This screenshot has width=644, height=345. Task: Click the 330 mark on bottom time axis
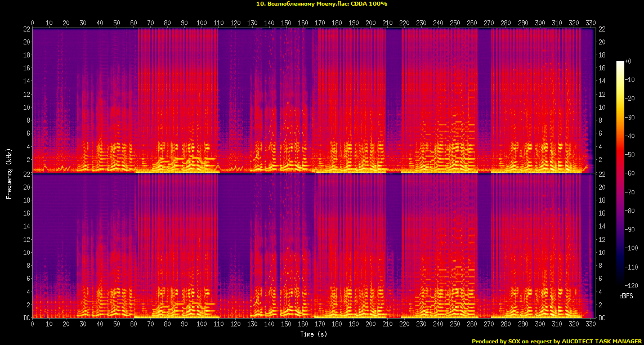click(591, 324)
